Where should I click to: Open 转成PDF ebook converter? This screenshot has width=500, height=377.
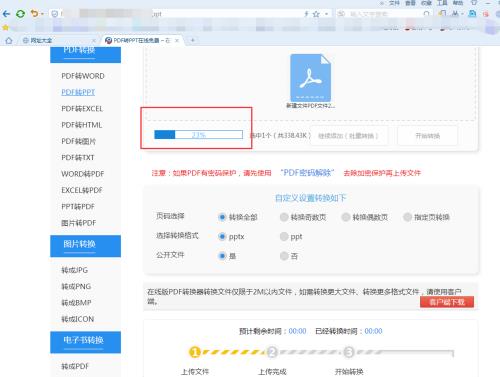pyautogui.click(x=75, y=366)
